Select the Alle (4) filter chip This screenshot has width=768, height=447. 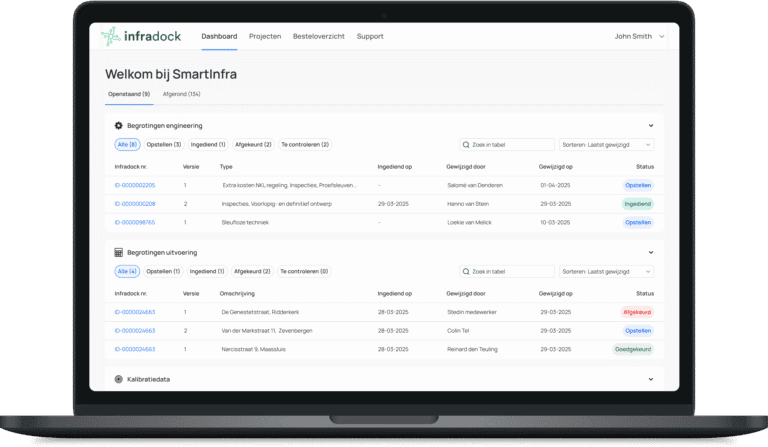(127, 272)
